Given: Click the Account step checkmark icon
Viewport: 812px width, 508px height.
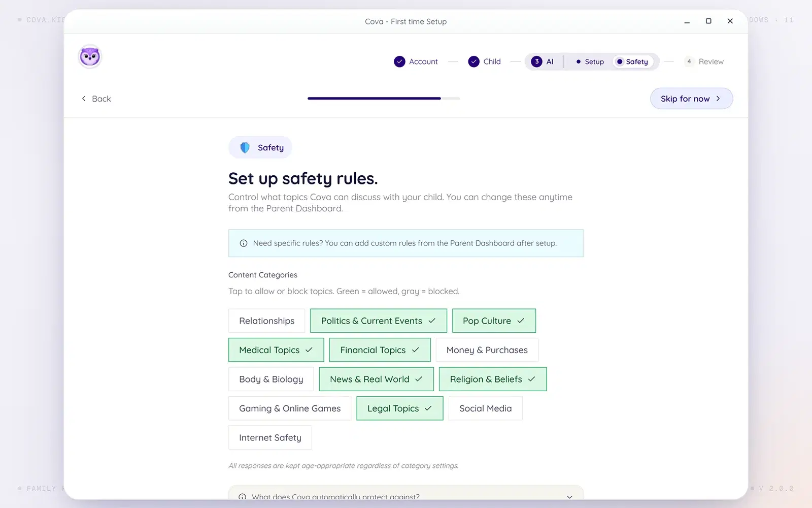Looking at the screenshot, I should [x=399, y=61].
